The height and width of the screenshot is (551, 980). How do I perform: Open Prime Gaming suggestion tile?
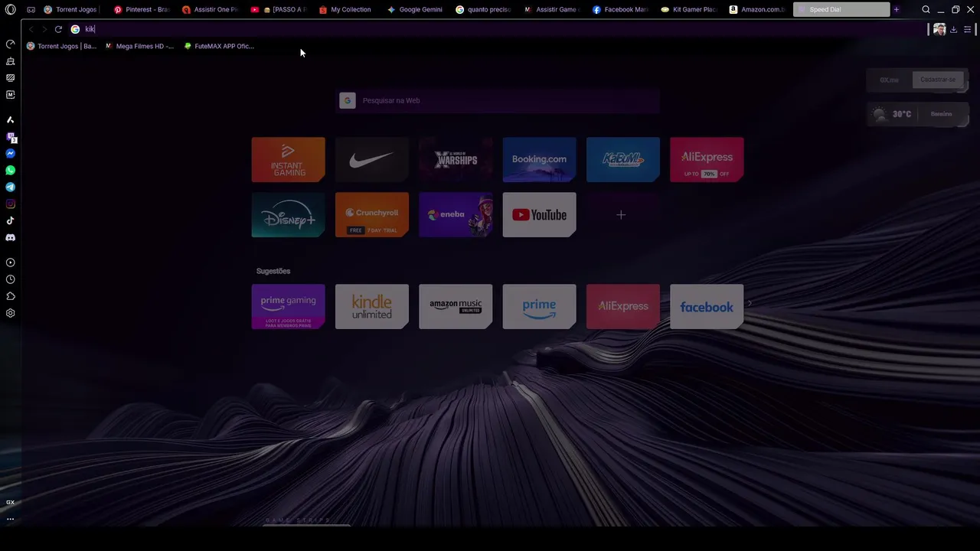[x=288, y=307]
